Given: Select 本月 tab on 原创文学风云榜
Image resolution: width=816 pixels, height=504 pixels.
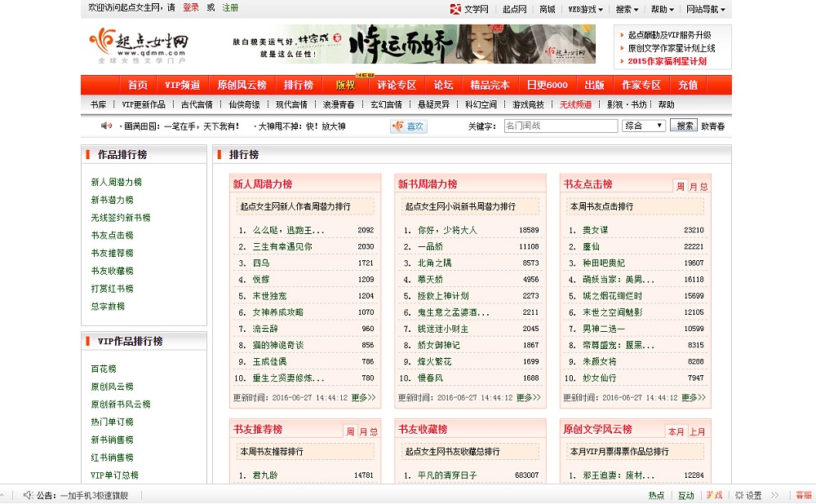Looking at the screenshot, I should click(676, 431).
